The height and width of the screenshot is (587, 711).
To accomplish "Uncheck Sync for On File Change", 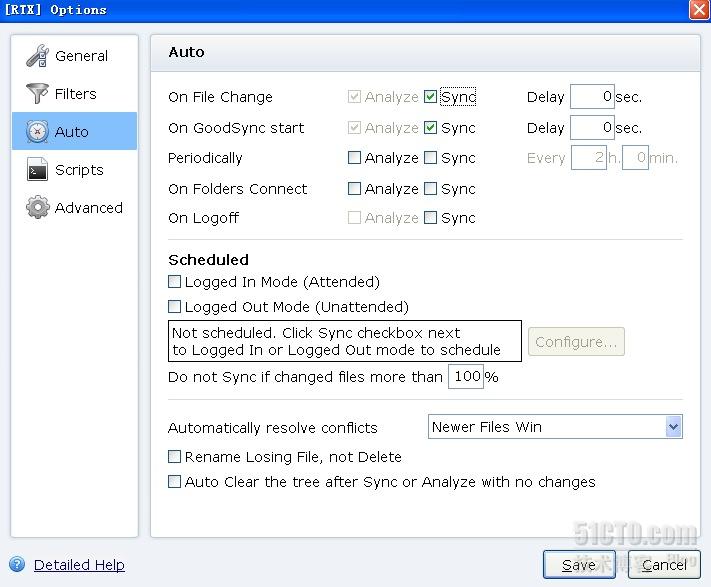I will pyautogui.click(x=430, y=97).
